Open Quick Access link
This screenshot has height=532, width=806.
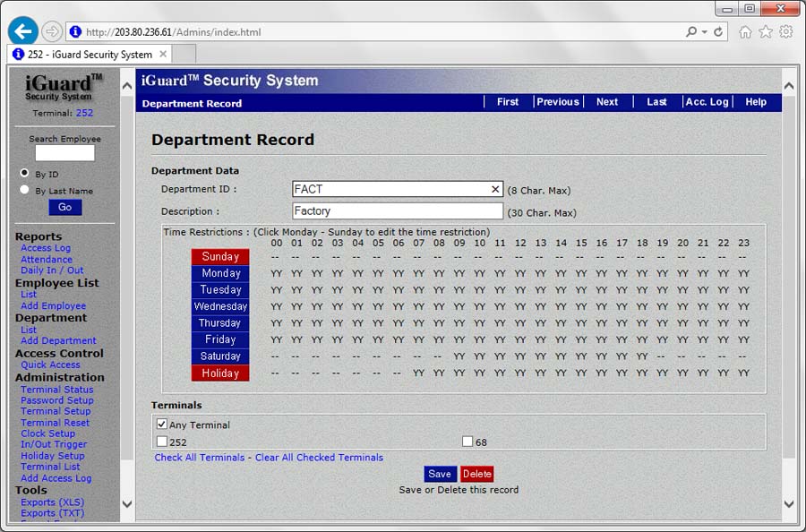click(x=50, y=365)
